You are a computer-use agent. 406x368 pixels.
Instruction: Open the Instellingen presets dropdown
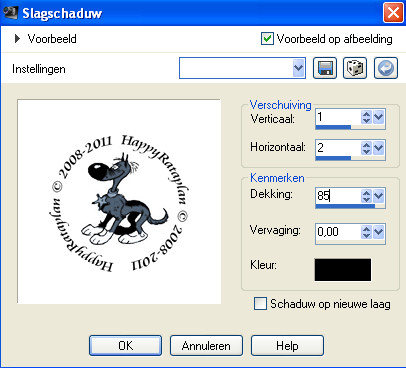(x=299, y=68)
